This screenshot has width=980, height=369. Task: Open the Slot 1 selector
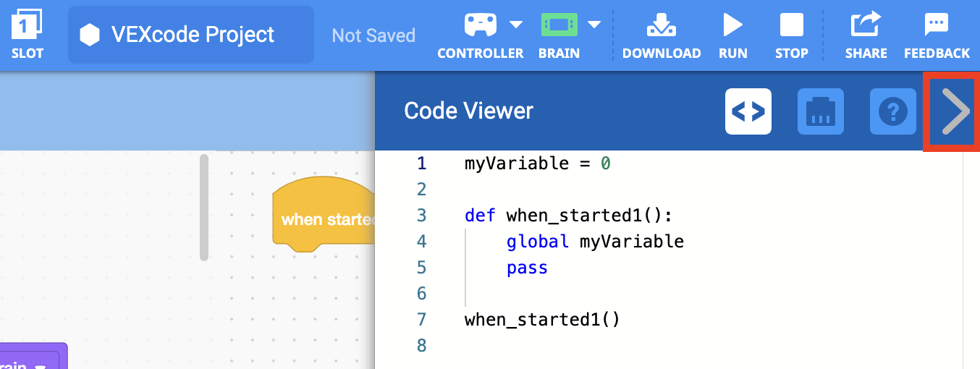pyautogui.click(x=27, y=35)
